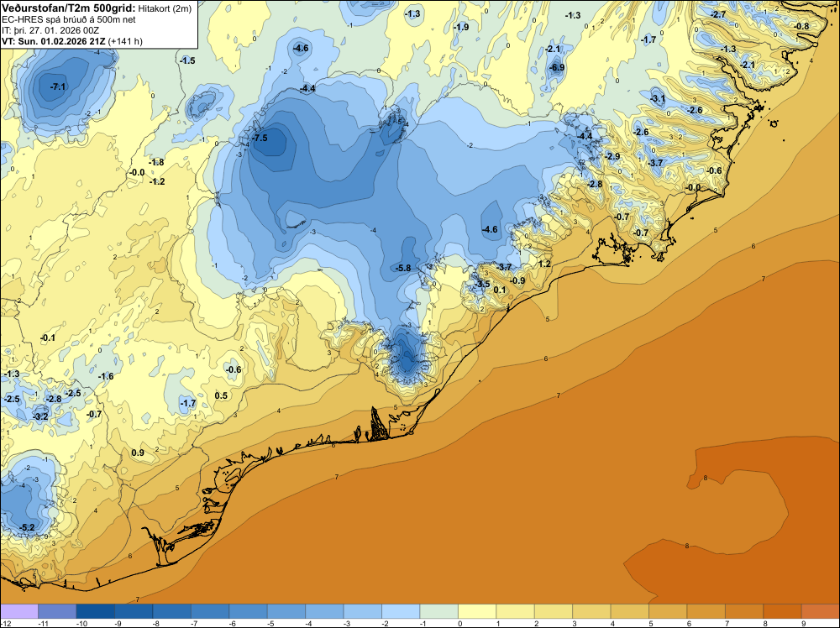Click the valid time 'VT: Sun. 01.02.2026 21Z'
The image size is (840, 628).
(54, 41)
